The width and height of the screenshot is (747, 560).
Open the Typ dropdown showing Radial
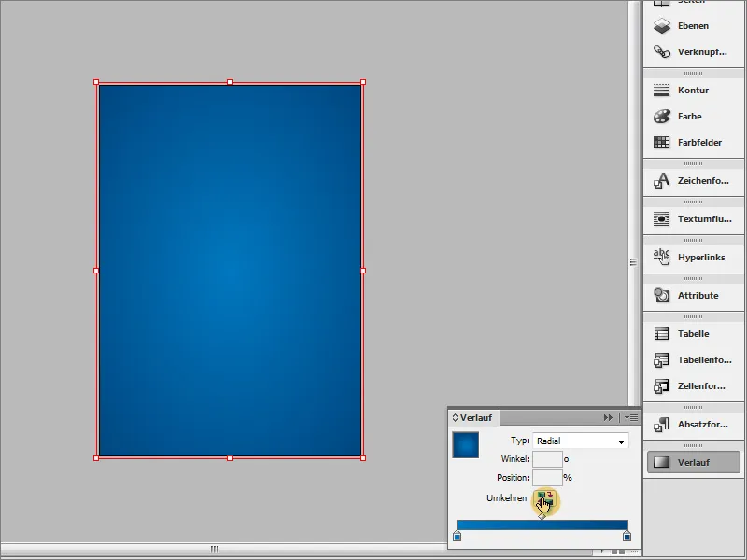tap(579, 440)
